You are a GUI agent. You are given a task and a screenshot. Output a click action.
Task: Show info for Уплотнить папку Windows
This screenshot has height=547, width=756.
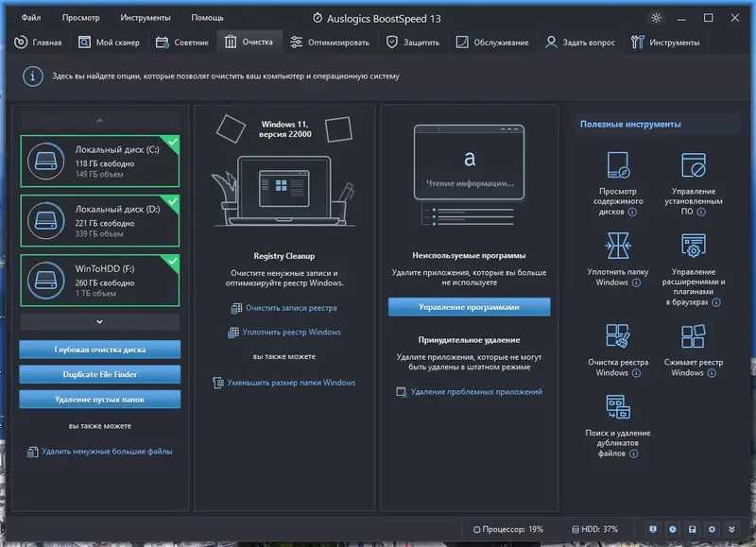[636, 282]
